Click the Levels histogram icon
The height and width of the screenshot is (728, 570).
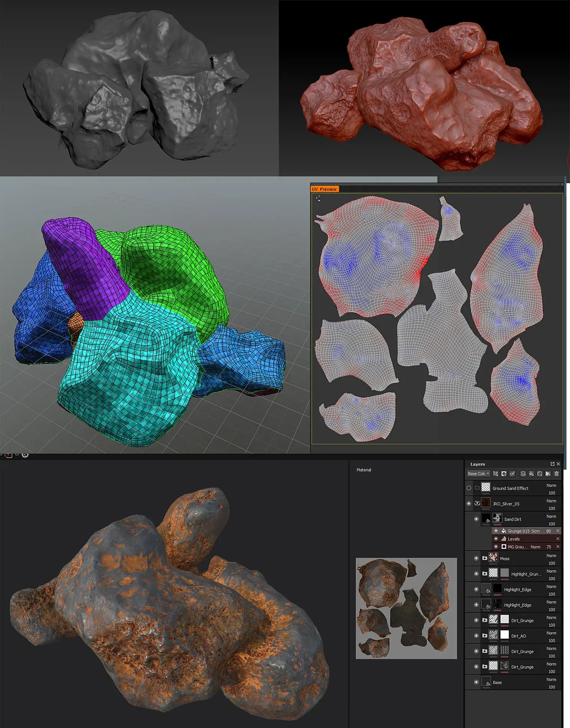(x=504, y=539)
